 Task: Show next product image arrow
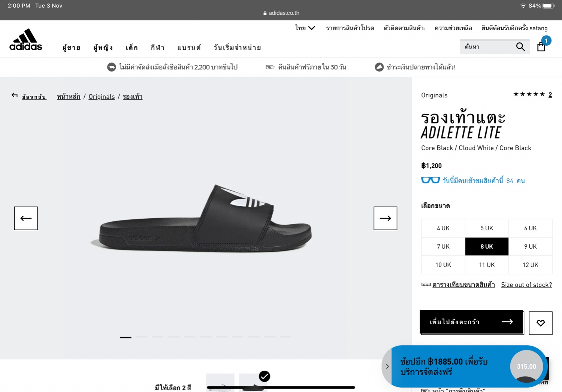(x=385, y=218)
